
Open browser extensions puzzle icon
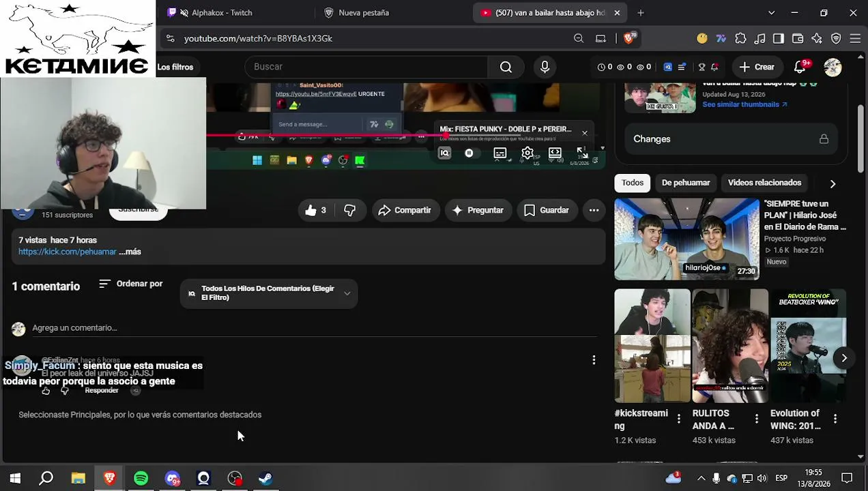(740, 38)
